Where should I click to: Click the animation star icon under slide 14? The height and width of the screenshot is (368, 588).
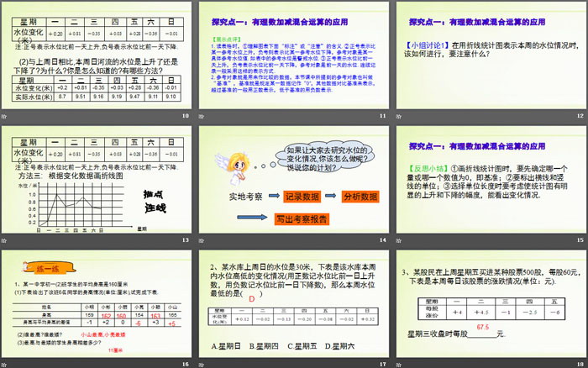point(202,240)
